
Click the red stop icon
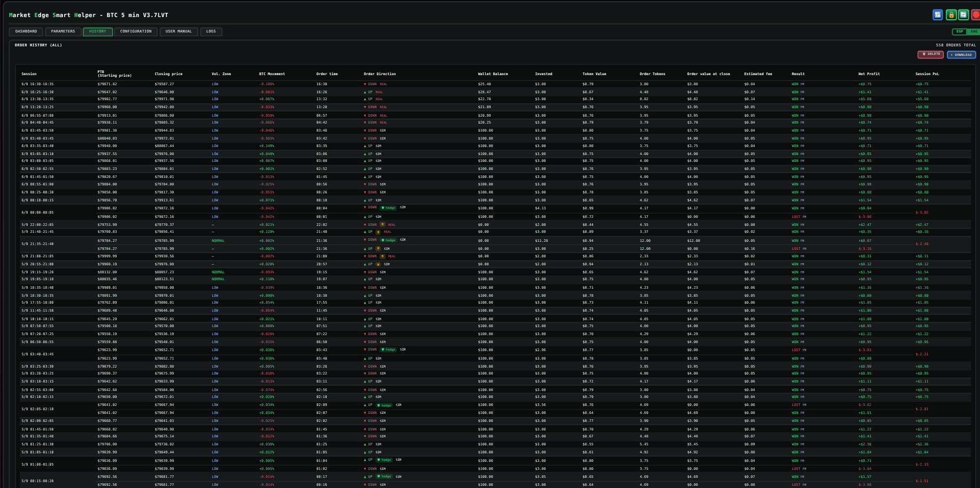click(x=976, y=15)
